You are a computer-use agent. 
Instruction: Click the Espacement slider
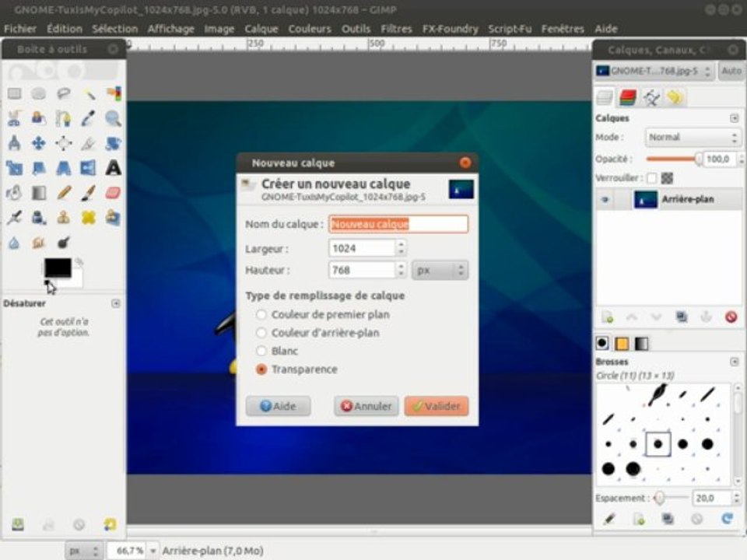[x=671, y=498]
